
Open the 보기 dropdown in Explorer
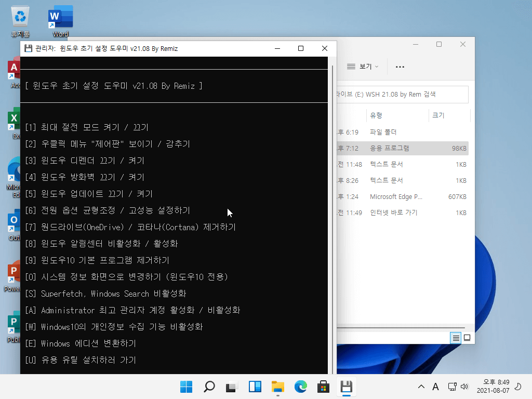coord(362,66)
